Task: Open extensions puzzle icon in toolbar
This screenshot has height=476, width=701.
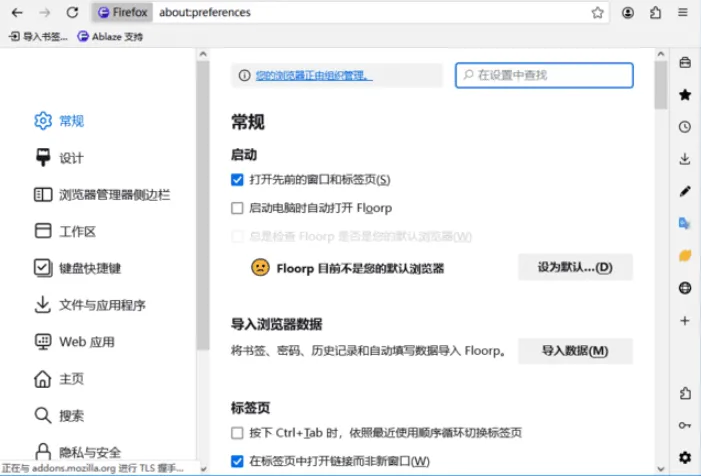Action: 655,13
